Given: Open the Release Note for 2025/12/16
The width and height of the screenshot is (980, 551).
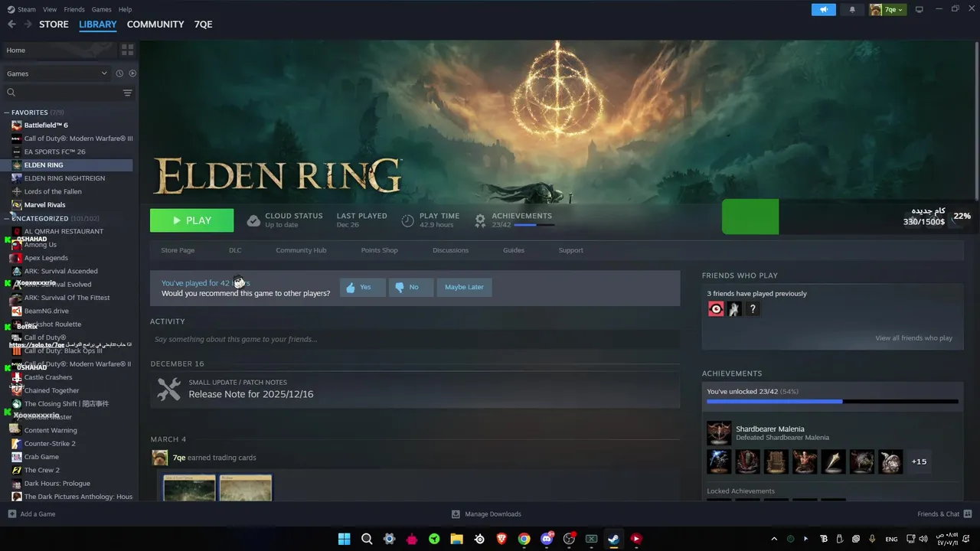Looking at the screenshot, I should coord(251,394).
